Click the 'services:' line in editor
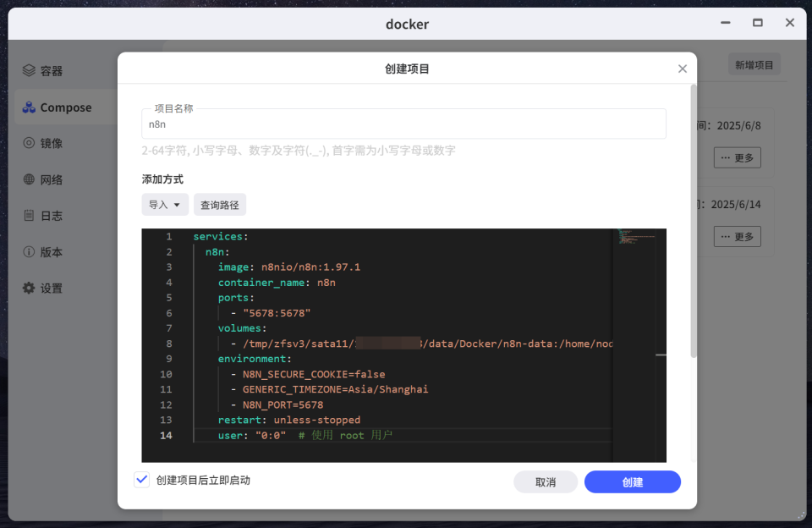 [x=221, y=236]
